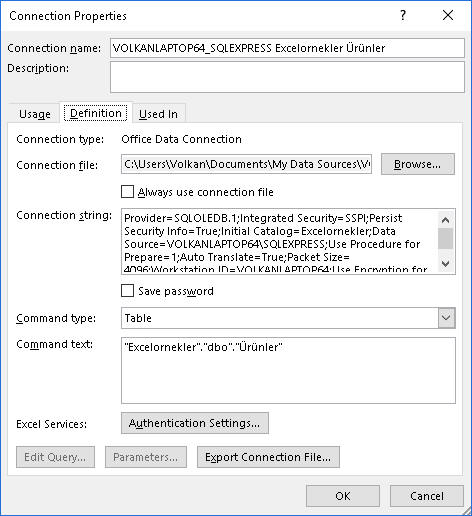Click the Connection name input field
The width and height of the screenshot is (472, 516).
287,48
